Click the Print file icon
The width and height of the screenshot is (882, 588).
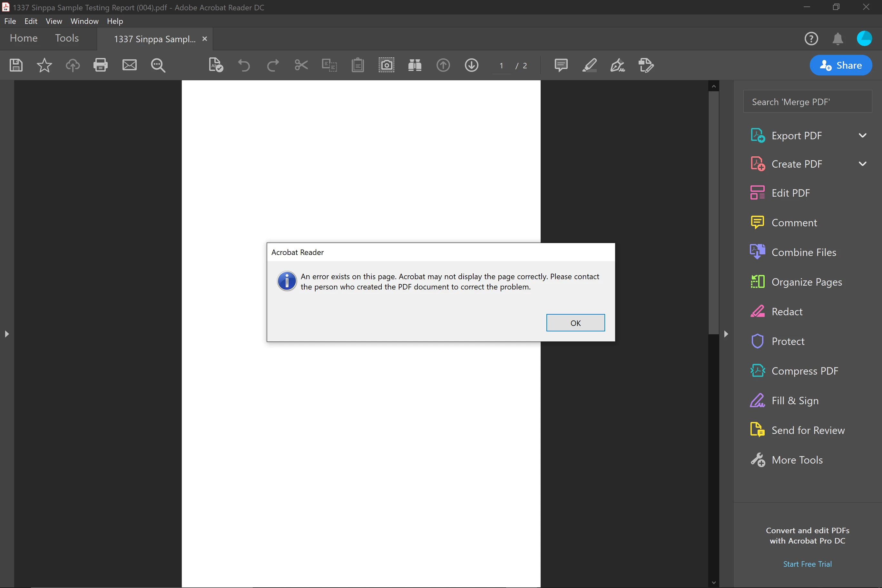click(x=100, y=65)
